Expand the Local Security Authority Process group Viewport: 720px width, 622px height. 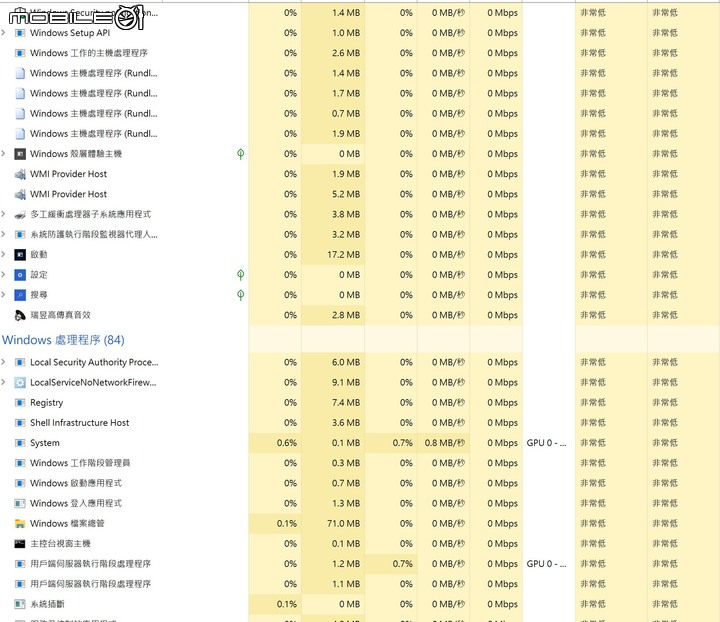pos(4,363)
